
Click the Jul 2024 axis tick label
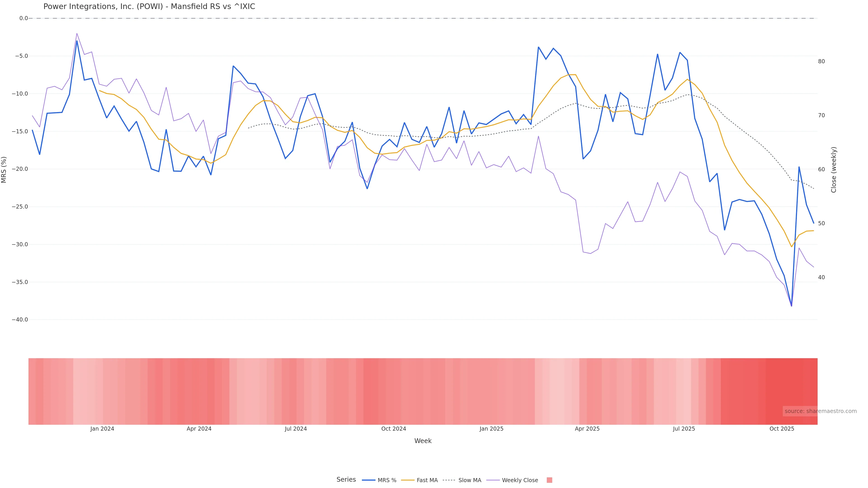(295, 429)
